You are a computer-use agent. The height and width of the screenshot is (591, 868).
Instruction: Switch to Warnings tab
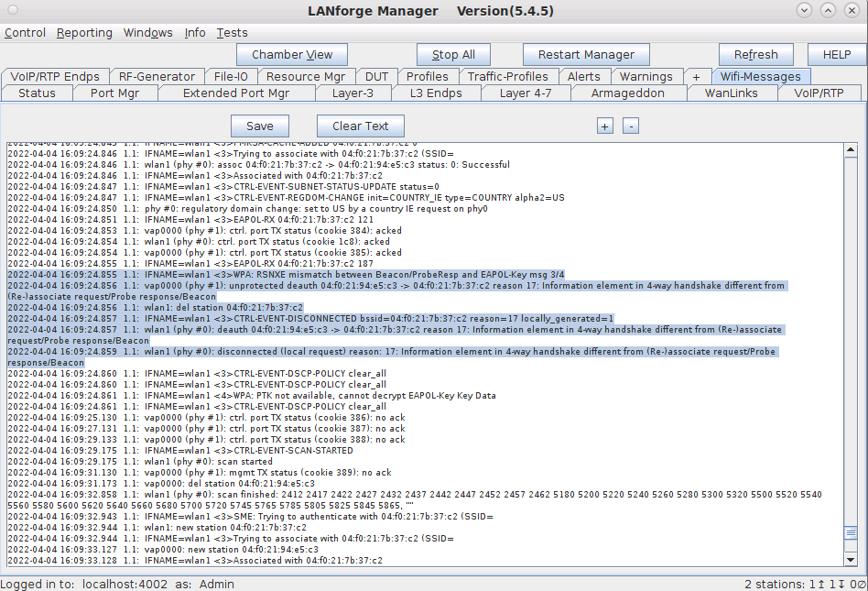(646, 76)
